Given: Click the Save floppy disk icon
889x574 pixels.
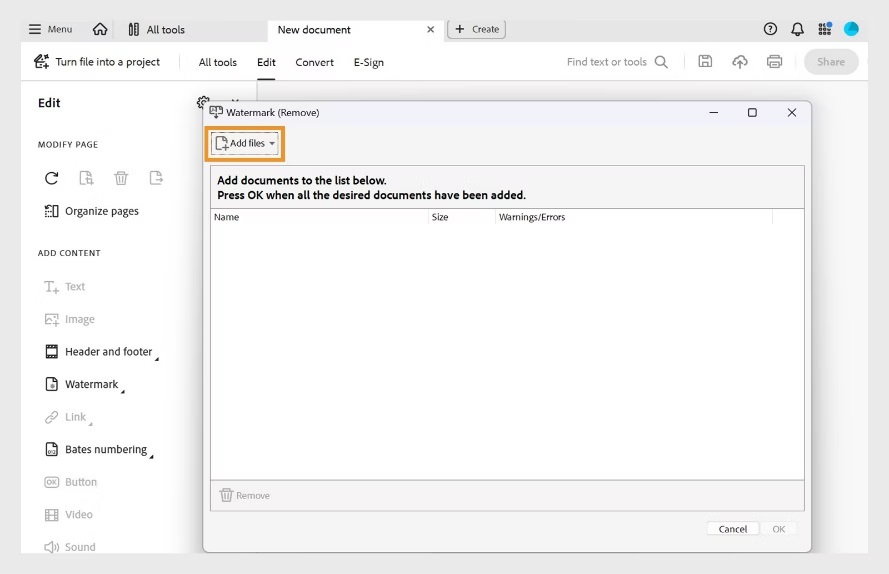Looking at the screenshot, I should [x=705, y=61].
